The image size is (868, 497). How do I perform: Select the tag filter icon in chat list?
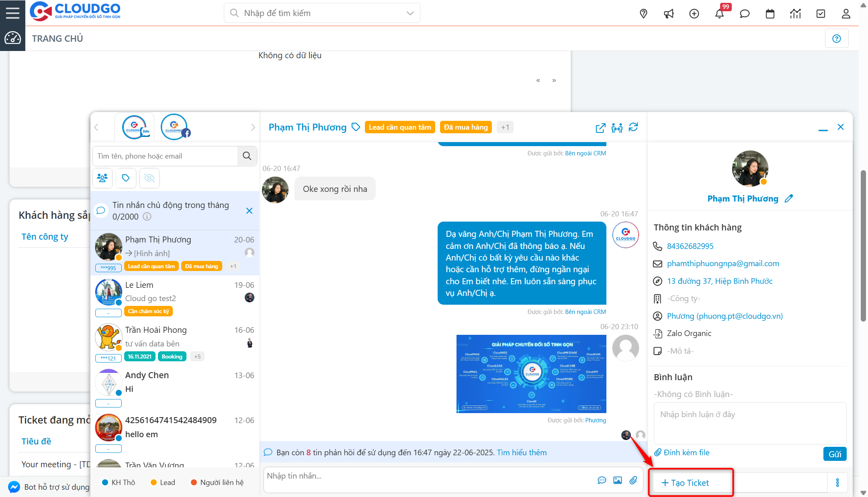(126, 178)
